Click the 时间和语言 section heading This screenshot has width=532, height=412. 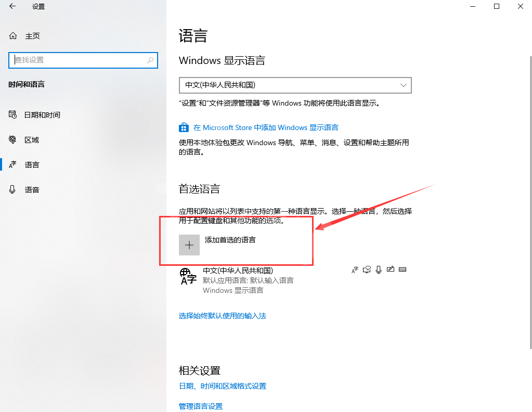27,84
